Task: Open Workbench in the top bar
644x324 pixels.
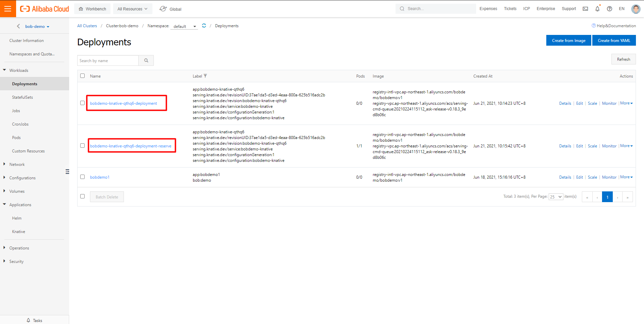Action: click(92, 9)
